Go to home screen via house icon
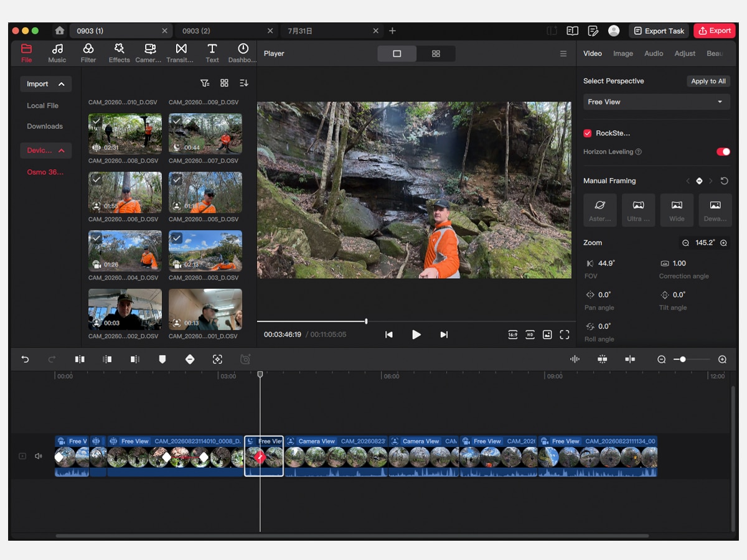This screenshot has width=747, height=560. pyautogui.click(x=59, y=30)
